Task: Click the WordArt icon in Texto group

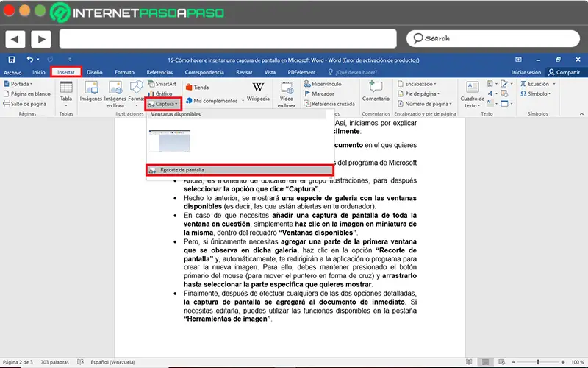Action: (490, 93)
